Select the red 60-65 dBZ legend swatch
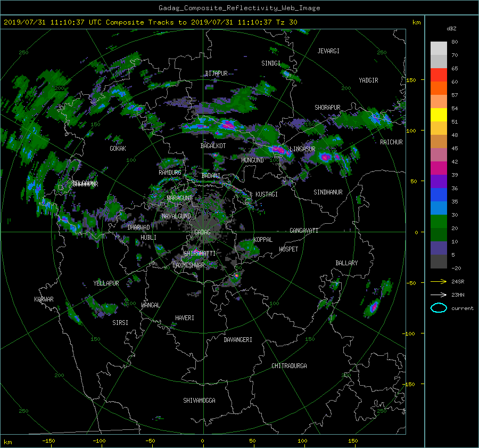Viewport: 479px width, 448px height. 439,75
